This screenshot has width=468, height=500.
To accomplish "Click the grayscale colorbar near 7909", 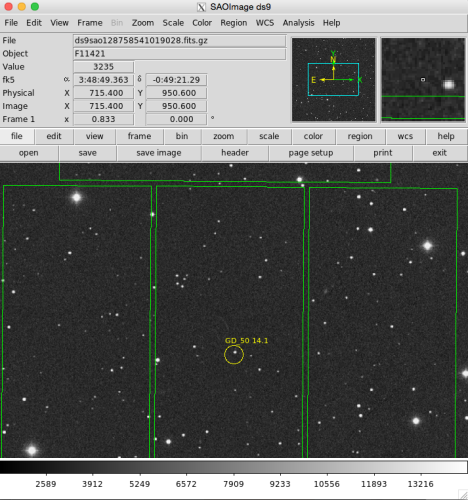I will (234, 467).
